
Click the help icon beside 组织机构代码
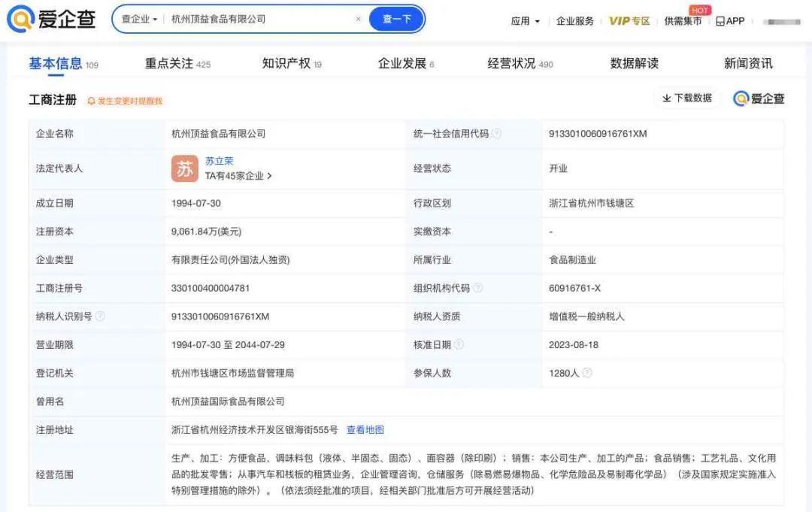(x=478, y=288)
